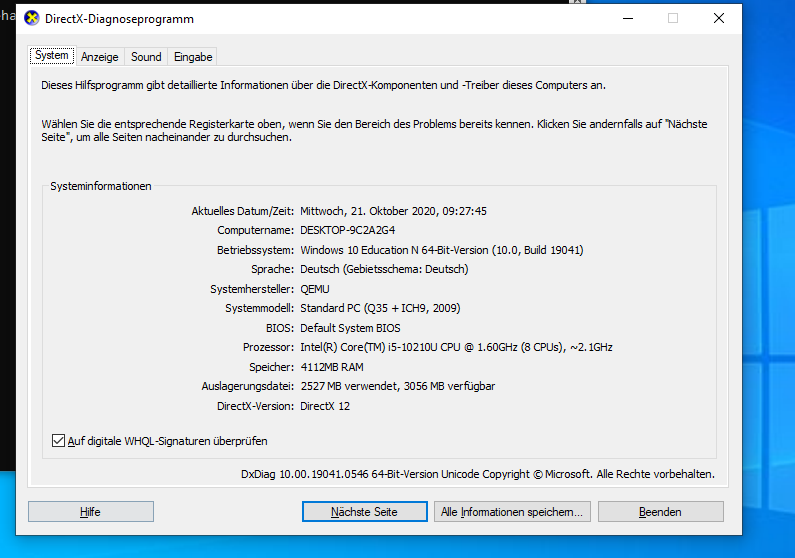The image size is (795, 558).
Task: Click the Systeminformationen group label
Action: 100,186
